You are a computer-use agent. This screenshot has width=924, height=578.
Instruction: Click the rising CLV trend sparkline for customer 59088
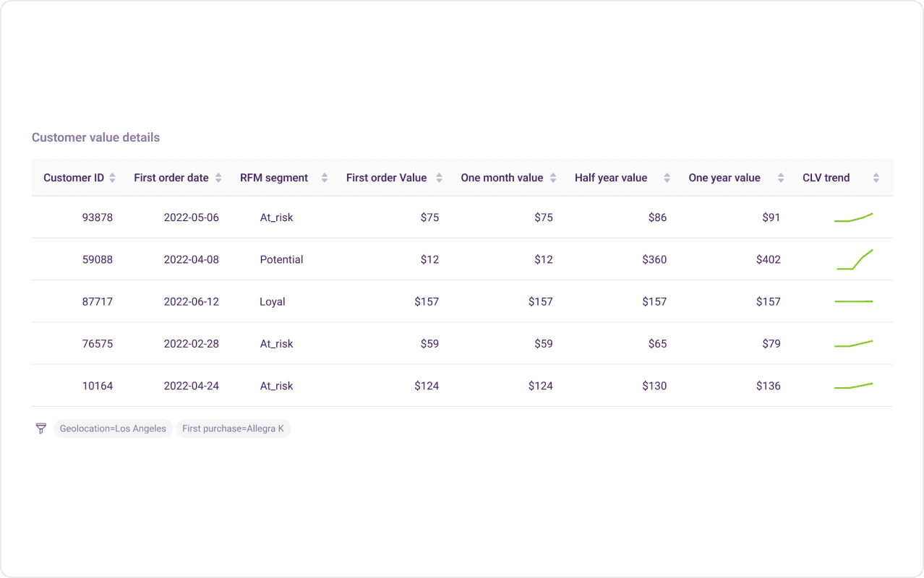pos(854,259)
